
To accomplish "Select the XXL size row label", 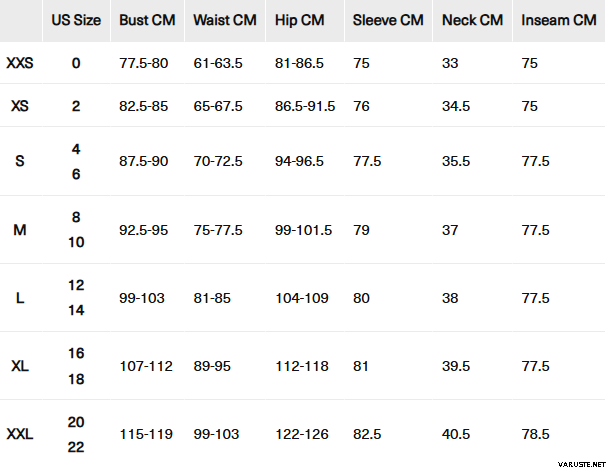I will click(x=20, y=434).
